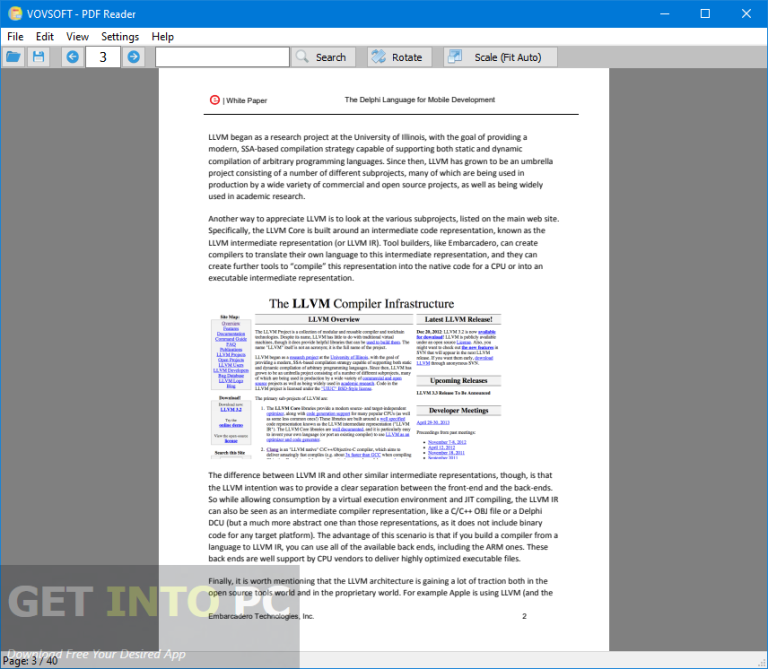Screen dimensions: 768x669
Task: Click the 'Embarcadero Technologies, Inc.' footer text
Action: point(261,616)
